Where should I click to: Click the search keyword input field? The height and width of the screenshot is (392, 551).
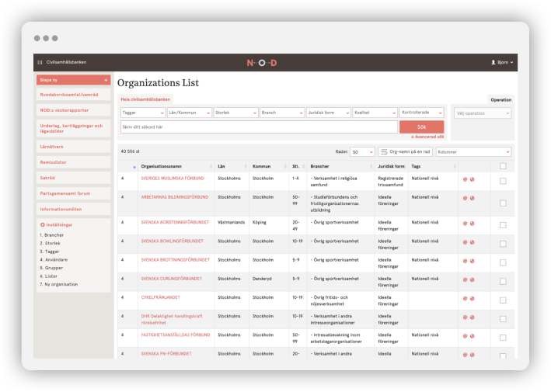point(258,127)
